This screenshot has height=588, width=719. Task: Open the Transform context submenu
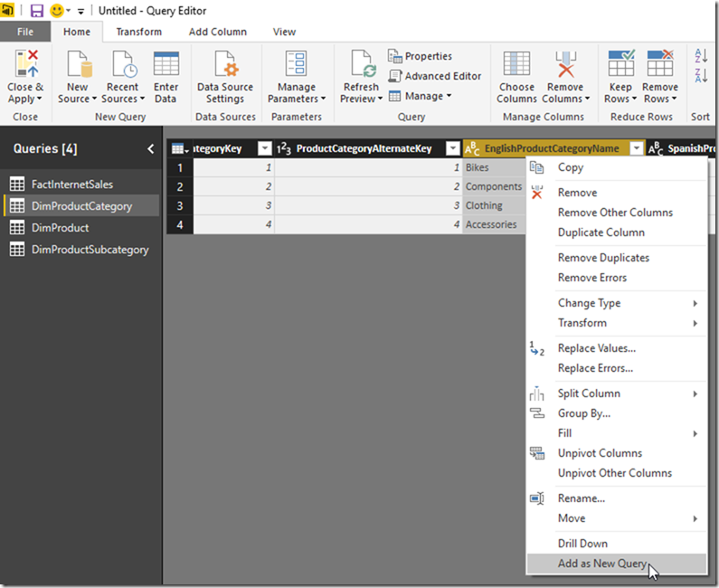617,323
